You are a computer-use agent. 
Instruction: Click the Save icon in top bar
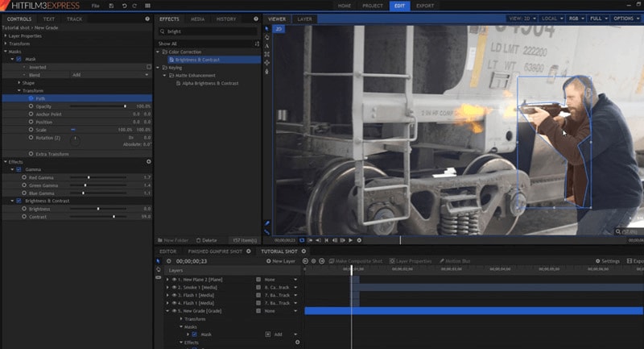pos(110,6)
